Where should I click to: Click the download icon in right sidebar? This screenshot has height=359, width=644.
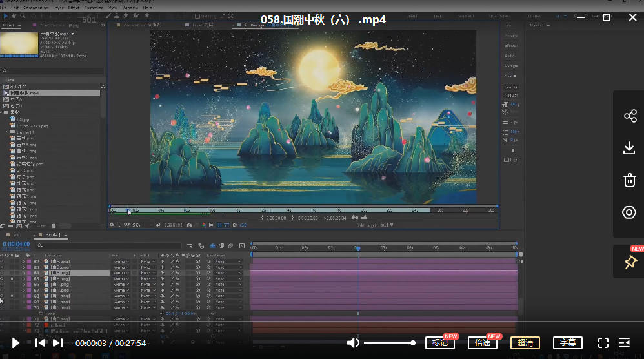pos(630,149)
